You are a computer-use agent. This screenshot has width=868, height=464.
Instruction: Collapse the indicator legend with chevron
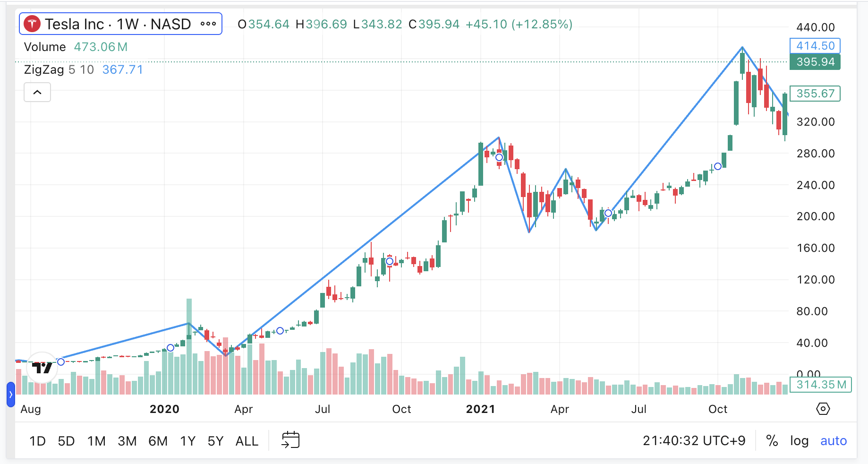tap(37, 92)
